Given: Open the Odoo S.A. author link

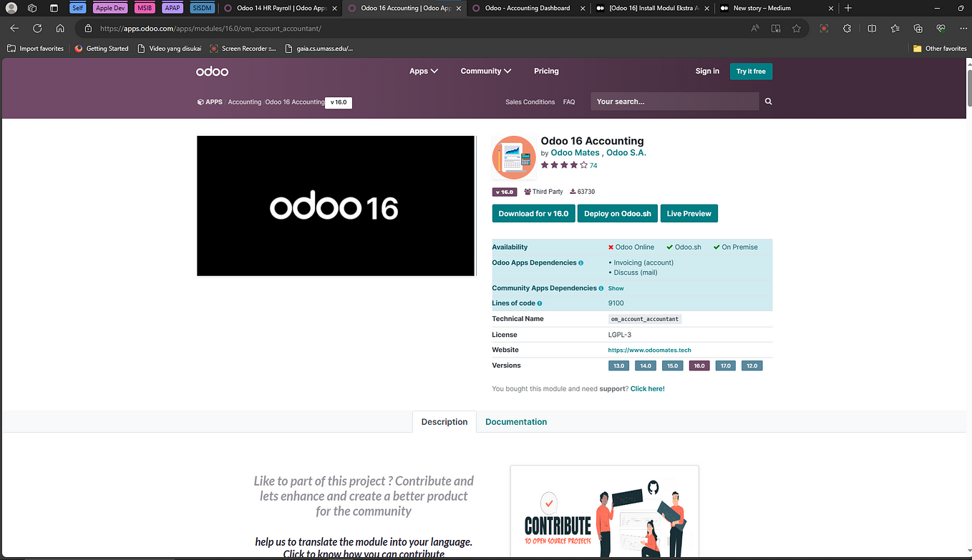Looking at the screenshot, I should tap(626, 152).
